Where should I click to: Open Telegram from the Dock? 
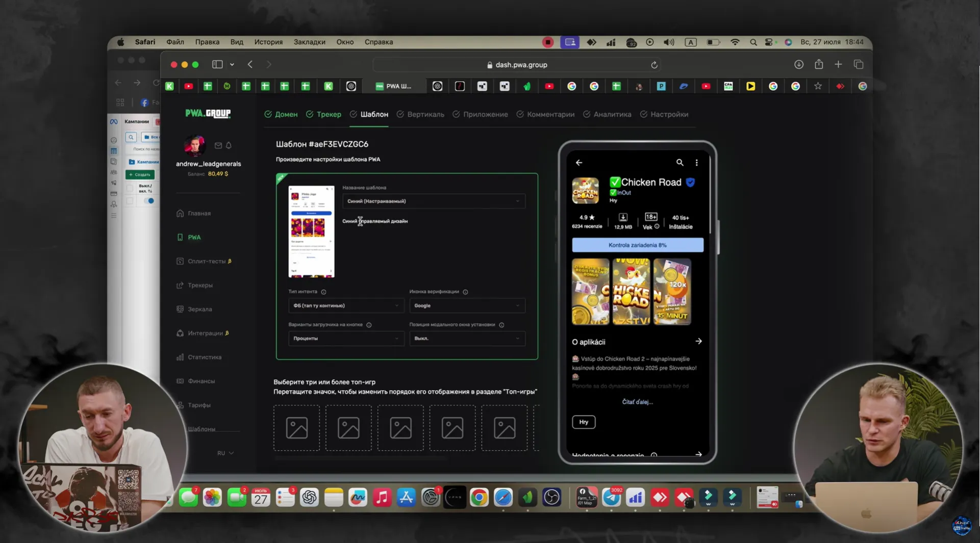611,497
